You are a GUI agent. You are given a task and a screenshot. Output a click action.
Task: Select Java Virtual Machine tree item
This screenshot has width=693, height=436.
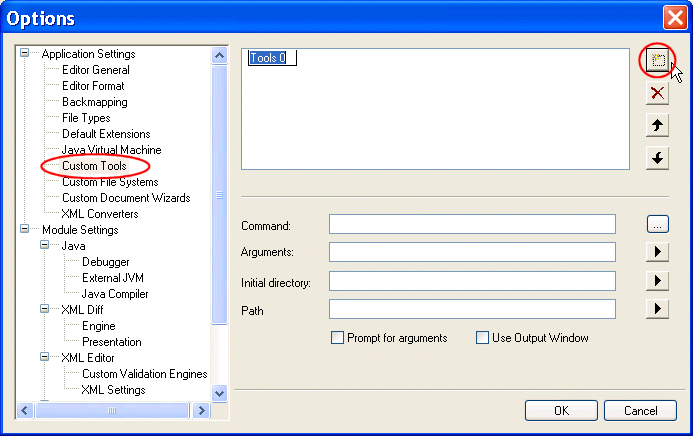tap(111, 150)
